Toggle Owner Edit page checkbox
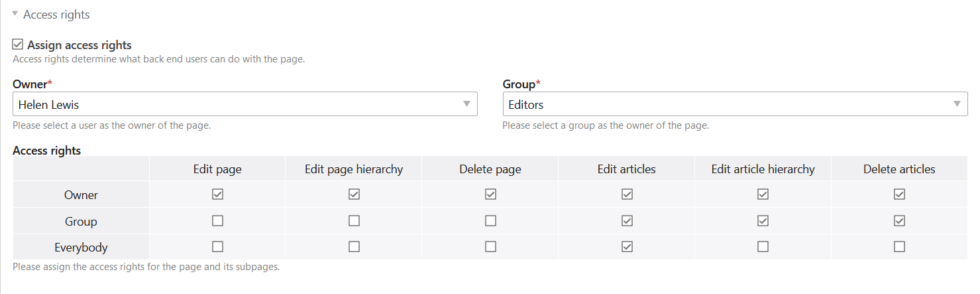980x294 pixels. tap(217, 194)
